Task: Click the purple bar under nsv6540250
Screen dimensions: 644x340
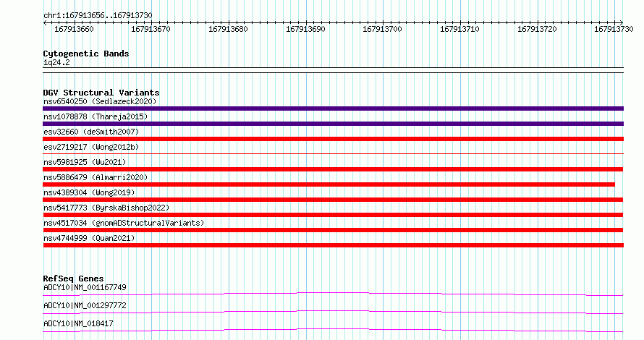Action: pyautogui.click(x=333, y=109)
